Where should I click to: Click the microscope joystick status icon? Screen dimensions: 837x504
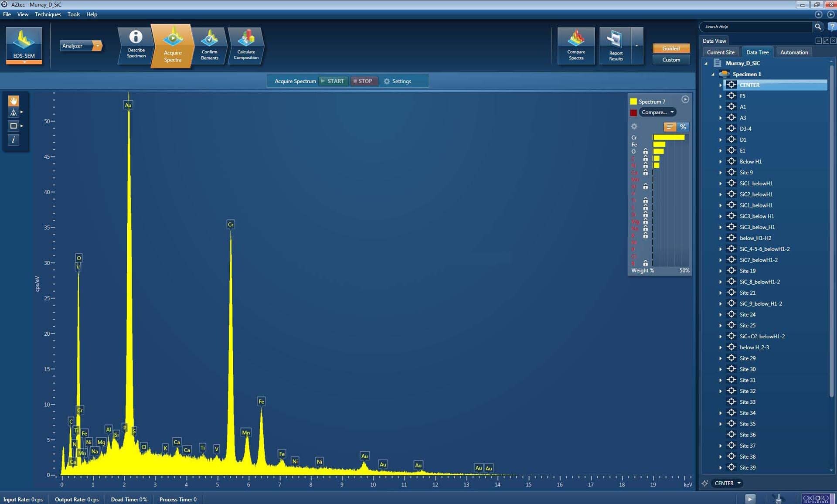point(778,498)
